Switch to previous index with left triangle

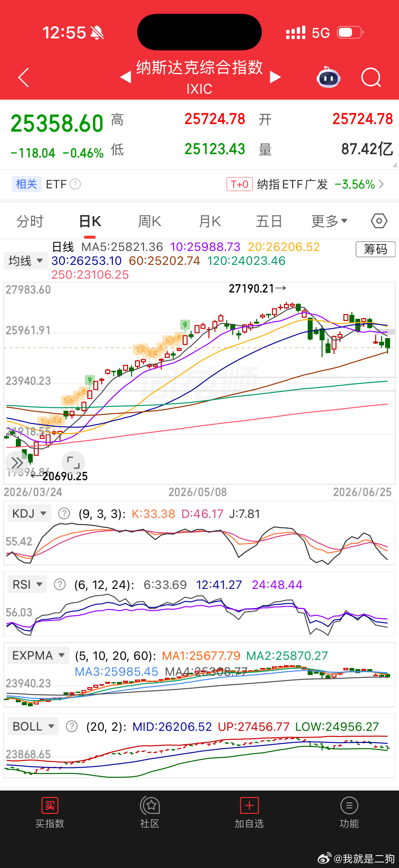pyautogui.click(x=126, y=77)
